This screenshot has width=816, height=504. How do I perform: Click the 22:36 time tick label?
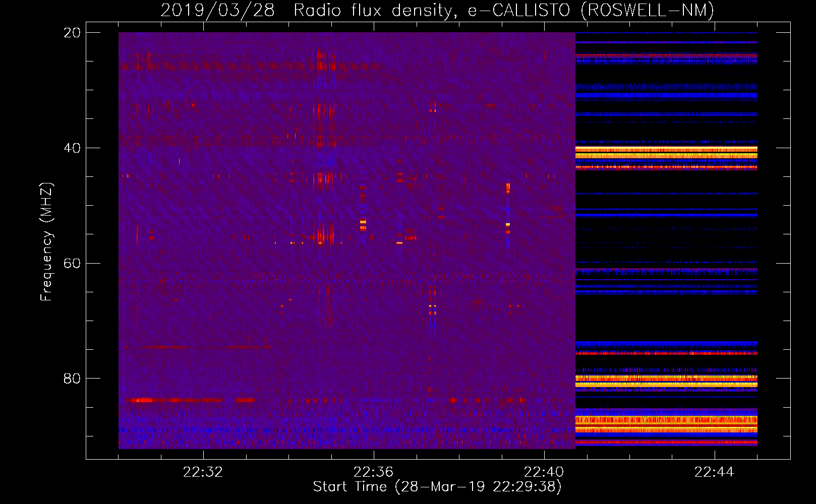pyautogui.click(x=374, y=472)
